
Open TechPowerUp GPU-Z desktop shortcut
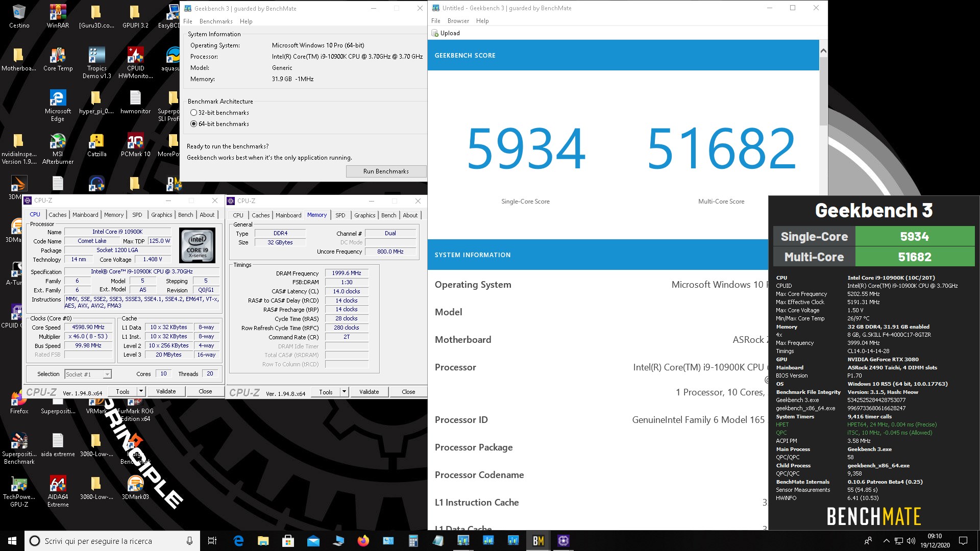[19, 491]
